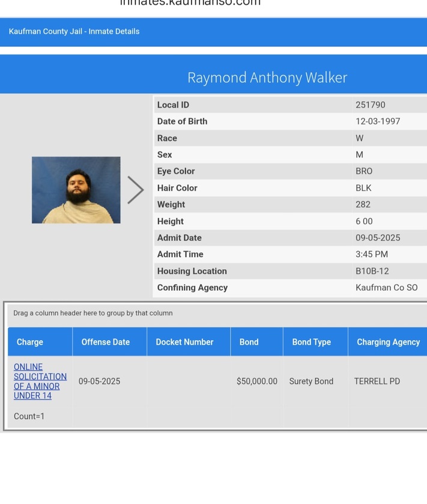Open the Online Solicitation charge link

pyautogui.click(x=40, y=381)
